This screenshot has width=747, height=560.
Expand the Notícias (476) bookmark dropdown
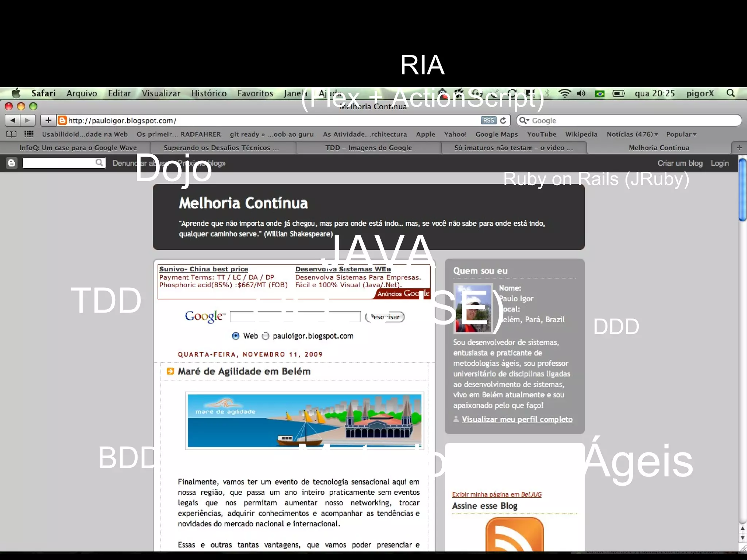click(x=632, y=134)
